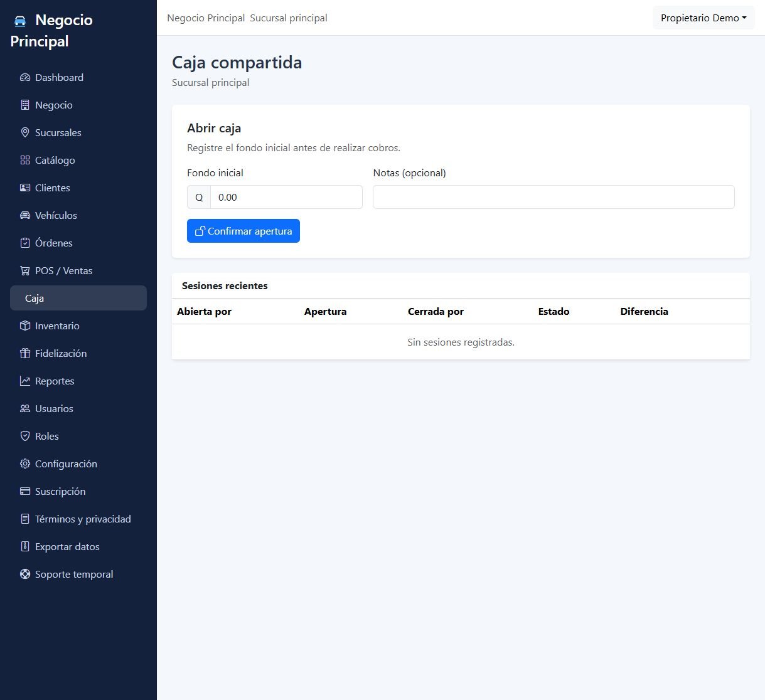Click the Suscripción credit card icon
The width and height of the screenshot is (765, 700).
pos(25,492)
